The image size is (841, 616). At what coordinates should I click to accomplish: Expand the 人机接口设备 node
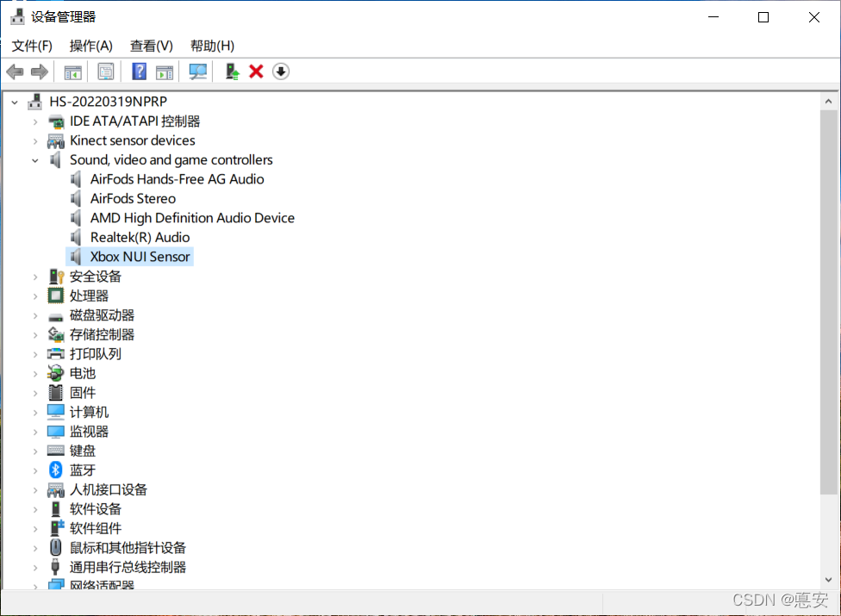(35, 490)
